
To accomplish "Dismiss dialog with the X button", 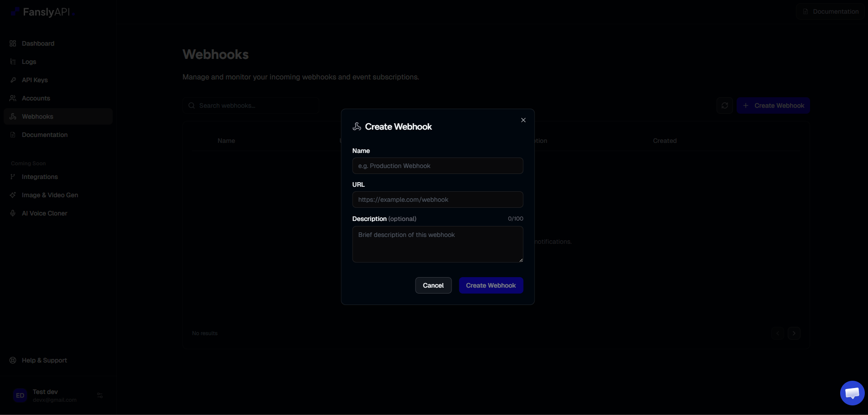I will [x=523, y=120].
